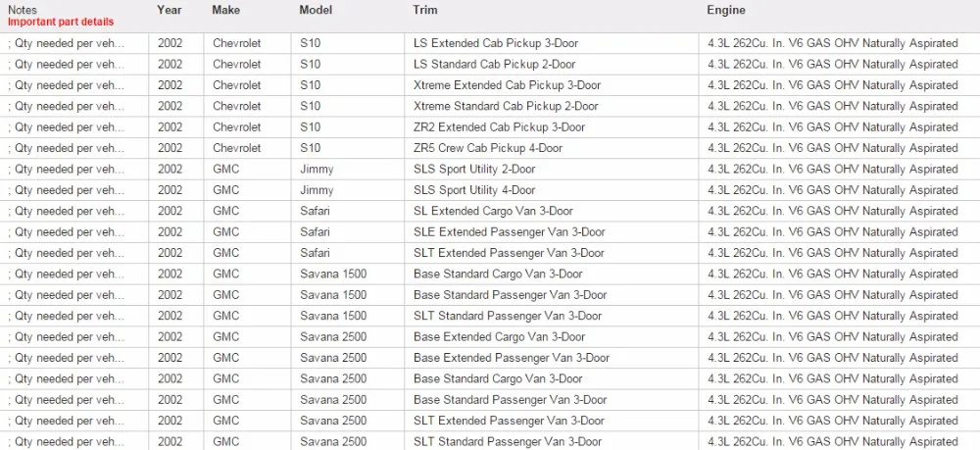Viewport: 980px width, 450px height.
Task: Select the Jimmy SLS Sport Utility 2-Door row
Action: tap(490, 170)
